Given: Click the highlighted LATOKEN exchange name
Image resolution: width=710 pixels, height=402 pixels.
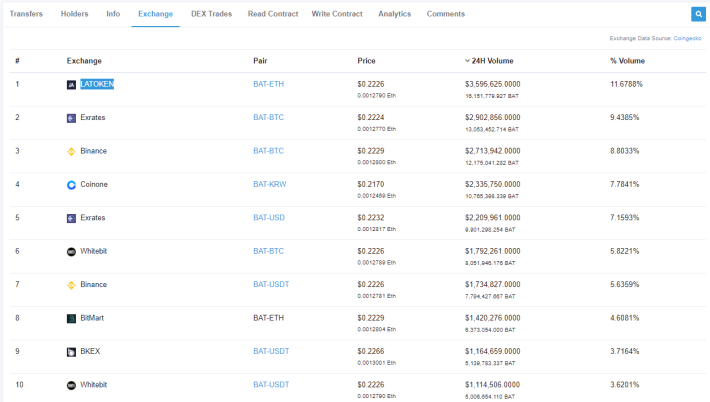Looking at the screenshot, I should click(97, 84).
